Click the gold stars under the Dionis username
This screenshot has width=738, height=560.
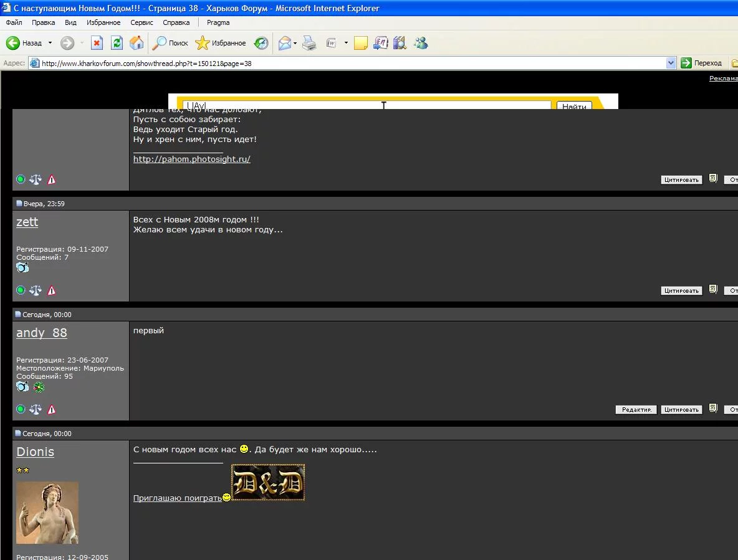(x=22, y=470)
